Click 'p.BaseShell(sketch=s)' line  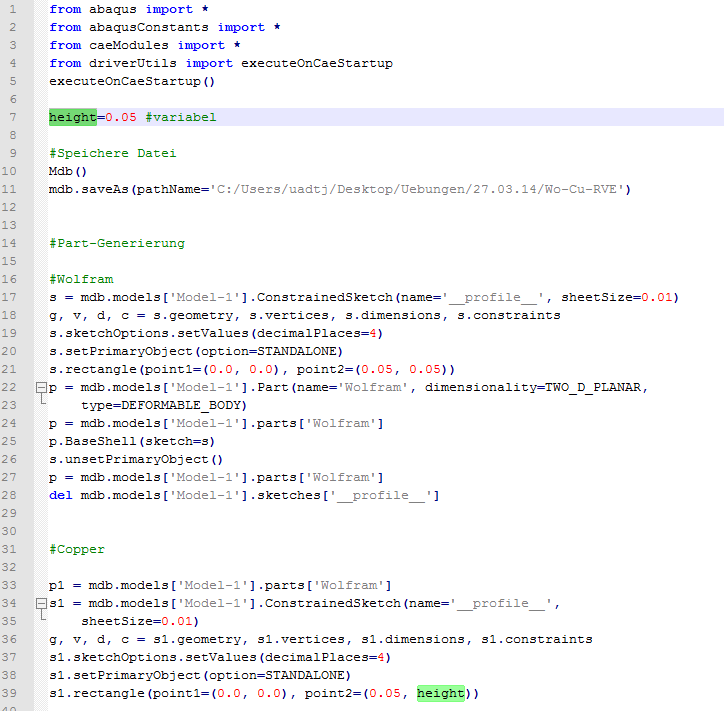click(132, 441)
